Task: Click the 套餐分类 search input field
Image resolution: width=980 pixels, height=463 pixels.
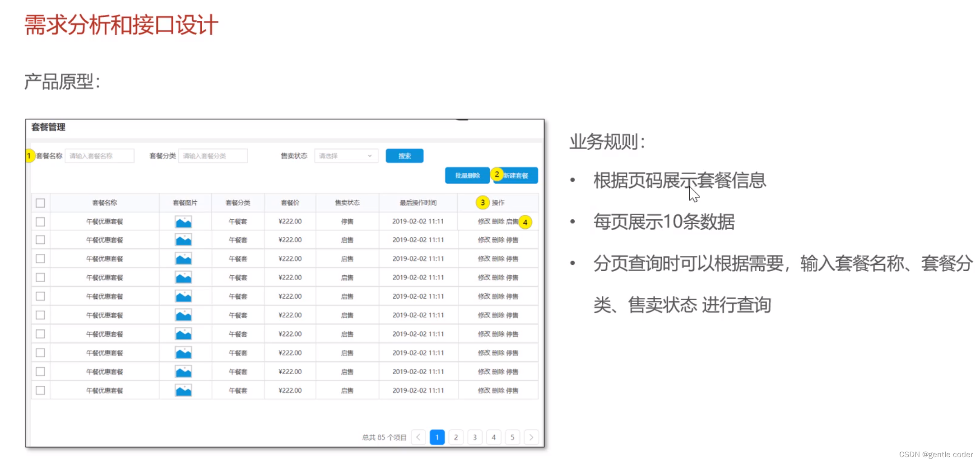Action: [x=213, y=156]
